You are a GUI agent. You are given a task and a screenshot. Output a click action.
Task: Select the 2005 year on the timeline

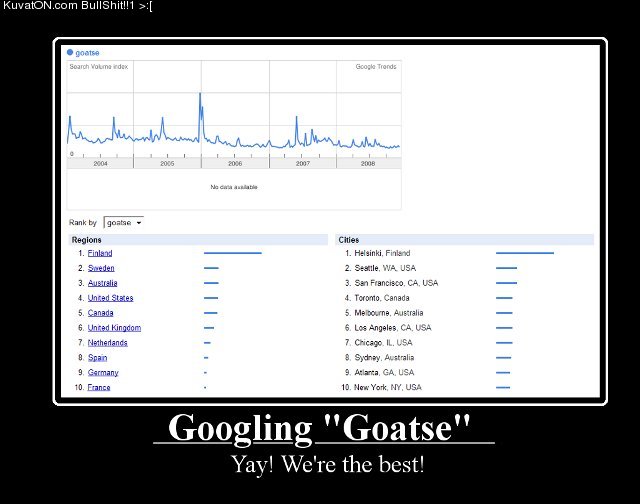pyautogui.click(x=167, y=163)
